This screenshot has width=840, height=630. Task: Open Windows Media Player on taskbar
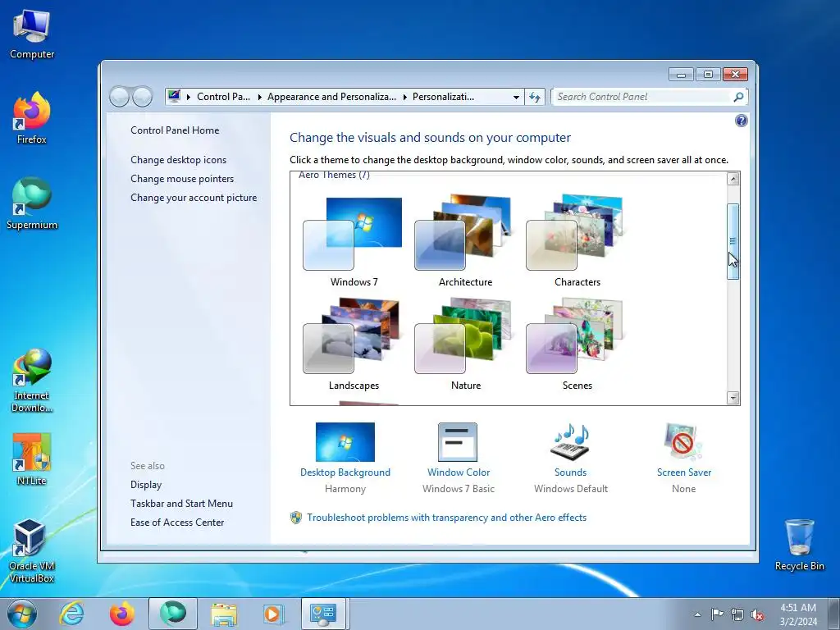tap(273, 614)
